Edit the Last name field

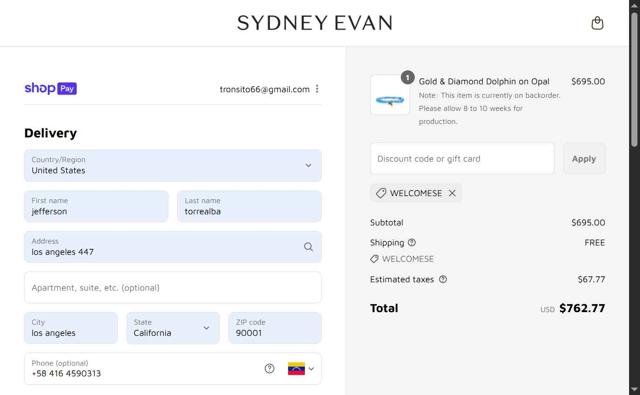[249, 206]
